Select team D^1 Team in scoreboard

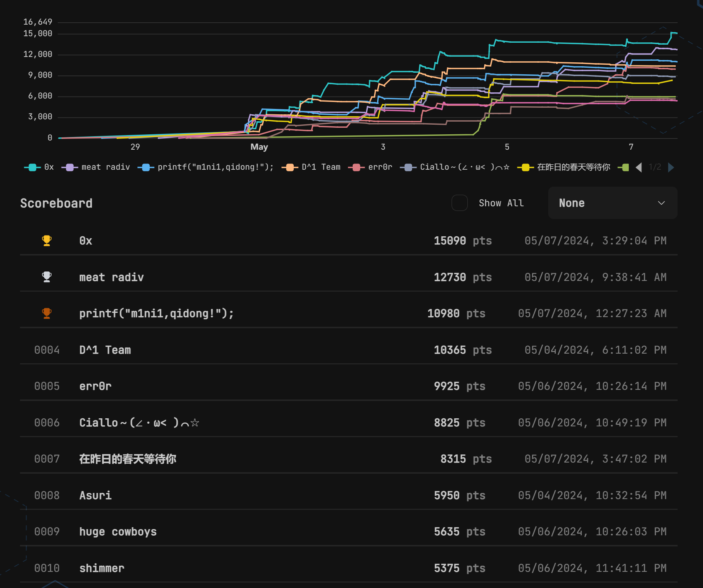tap(105, 350)
